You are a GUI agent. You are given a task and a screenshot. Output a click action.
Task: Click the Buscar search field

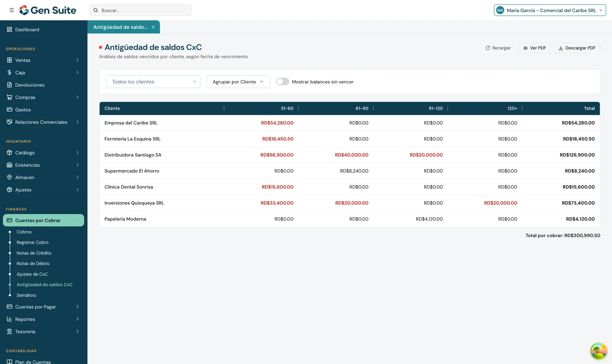pyautogui.click(x=140, y=10)
